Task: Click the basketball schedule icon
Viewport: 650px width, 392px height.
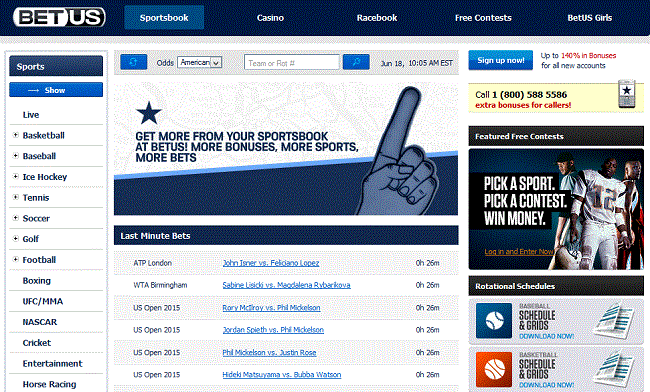Action: [494, 369]
